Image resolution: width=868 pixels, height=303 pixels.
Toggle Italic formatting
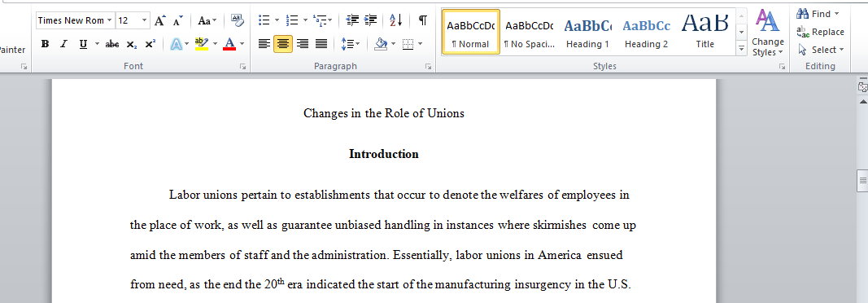click(63, 44)
